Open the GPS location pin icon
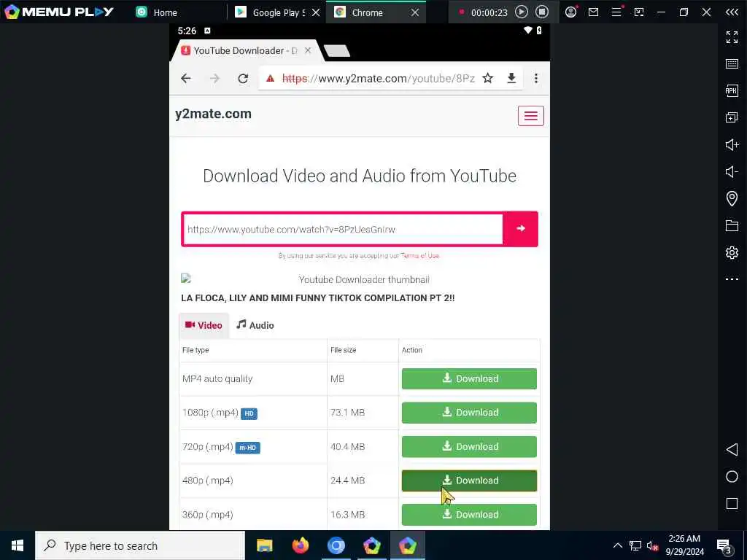Screen dimensions: 747x560 [732, 198]
